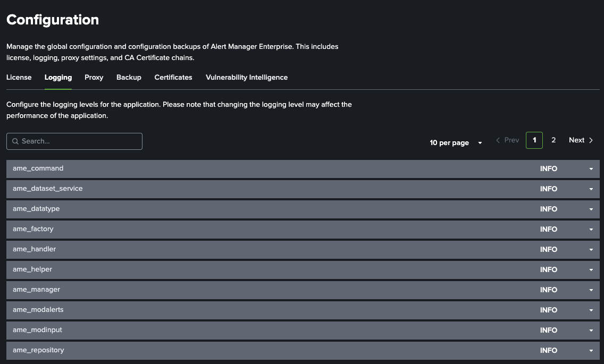Click the caret icon on ame_command row
The image size is (604, 364).
591,168
